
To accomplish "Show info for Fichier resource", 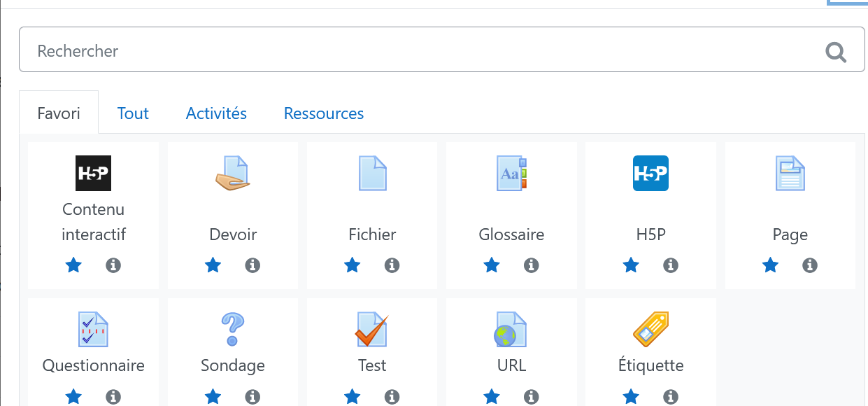I will [x=392, y=265].
